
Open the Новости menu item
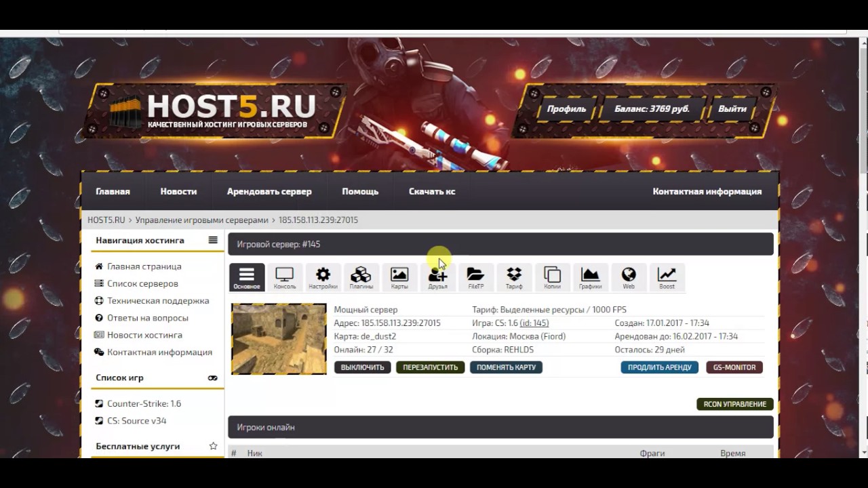coord(178,192)
